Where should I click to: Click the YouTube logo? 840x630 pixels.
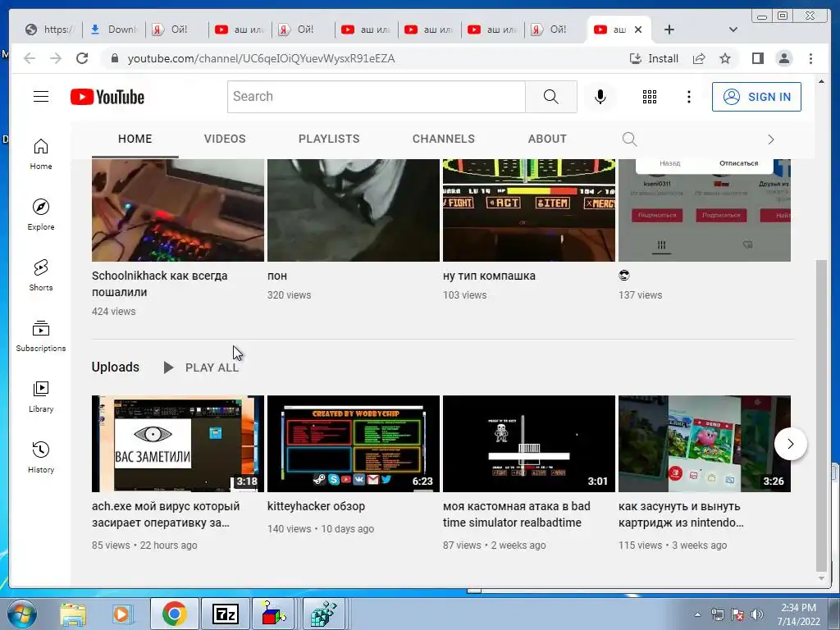(107, 97)
